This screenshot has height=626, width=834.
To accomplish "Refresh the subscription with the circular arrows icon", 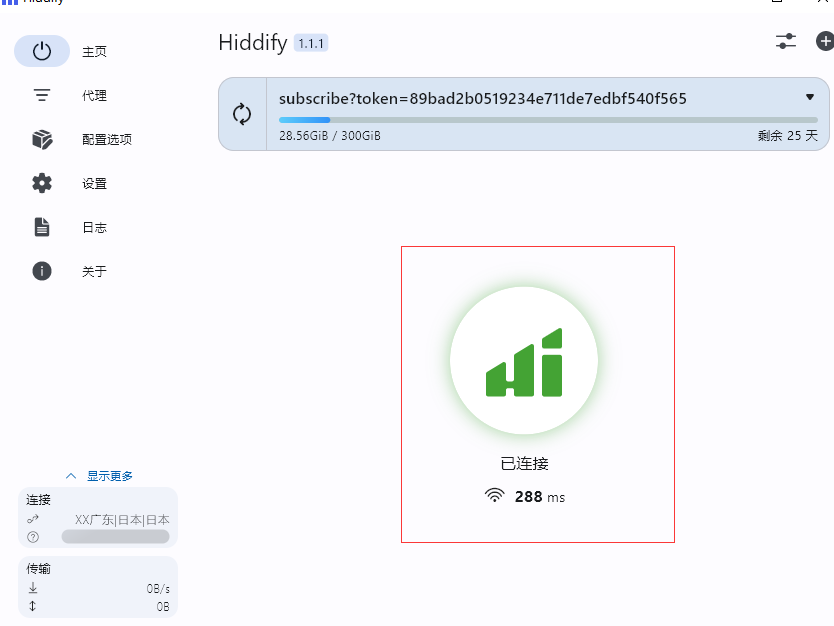I will (242, 114).
